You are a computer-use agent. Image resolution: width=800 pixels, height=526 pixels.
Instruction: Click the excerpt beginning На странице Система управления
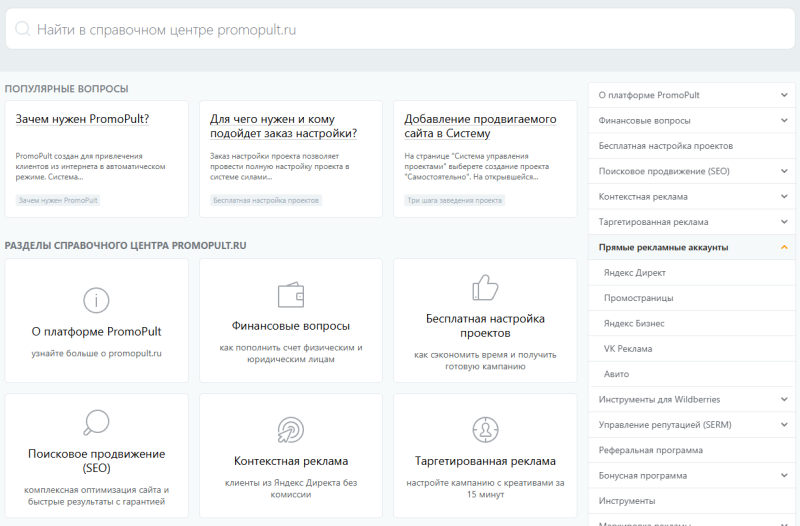[477, 166]
